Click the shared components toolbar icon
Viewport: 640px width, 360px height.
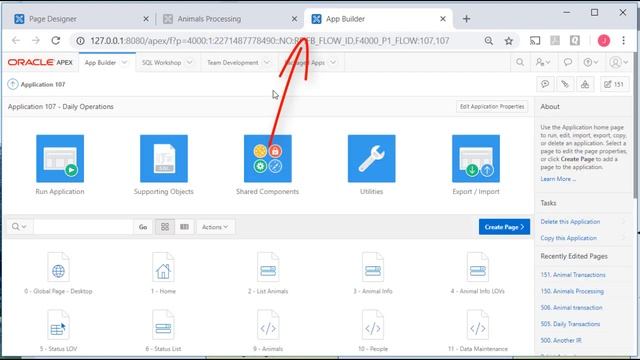(585, 84)
